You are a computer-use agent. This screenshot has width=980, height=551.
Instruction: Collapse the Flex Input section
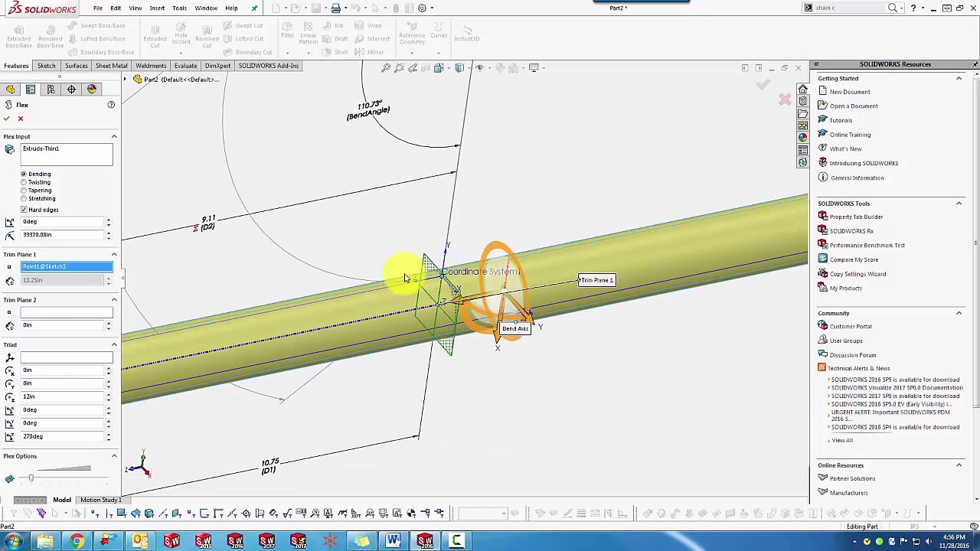[114, 137]
